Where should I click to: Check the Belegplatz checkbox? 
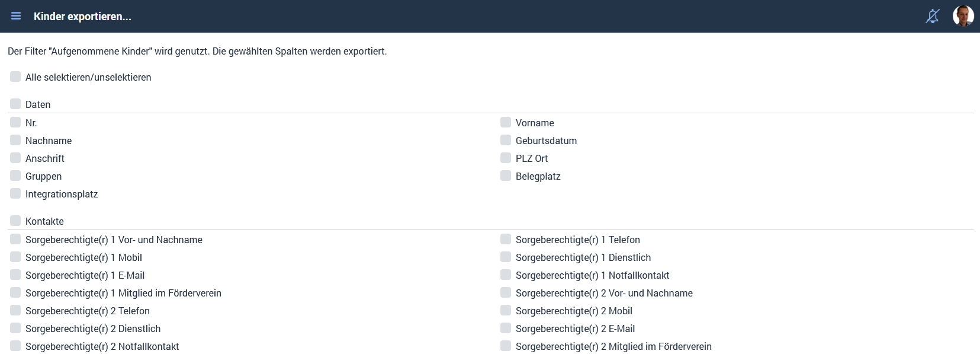pyautogui.click(x=506, y=176)
